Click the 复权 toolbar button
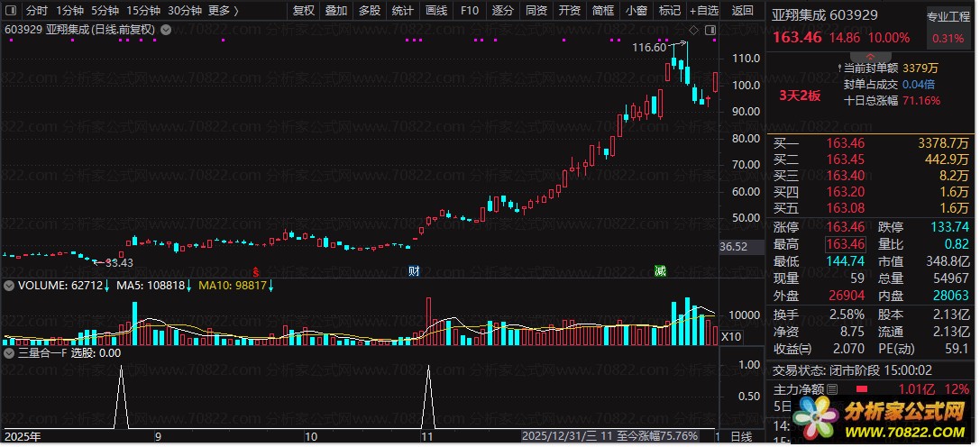980x447 pixels. click(303, 10)
